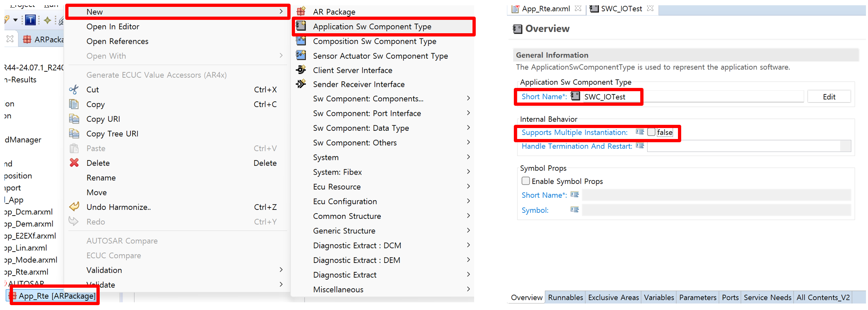Click the star sparkle toolbar icon
This screenshot has width=868, height=310.
(47, 20)
